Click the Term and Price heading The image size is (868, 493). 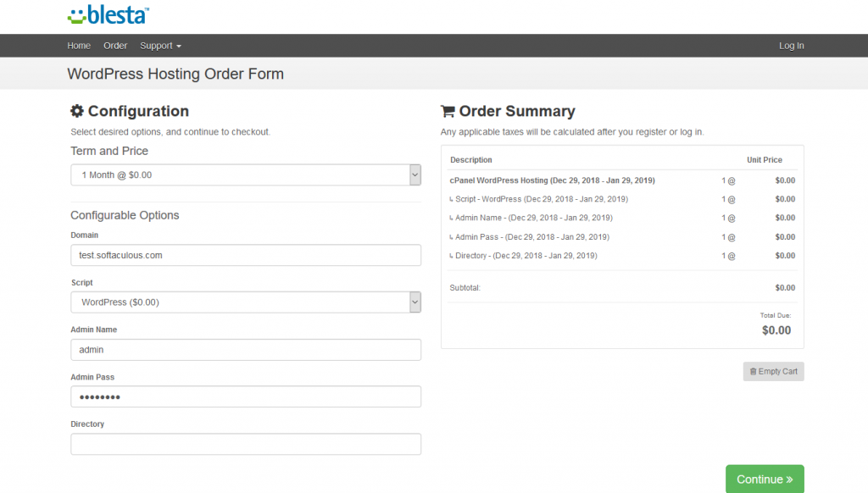click(x=109, y=151)
